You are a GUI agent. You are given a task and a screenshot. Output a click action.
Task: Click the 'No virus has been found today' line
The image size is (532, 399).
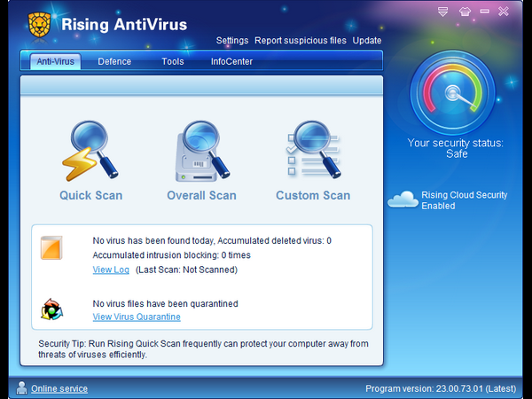[x=212, y=240]
